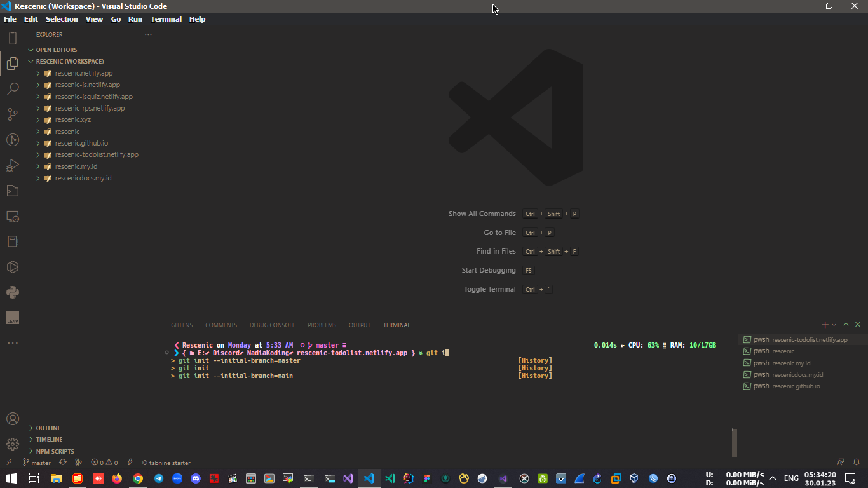The height and width of the screenshot is (488, 868).
Task: Create new terminal with plus icon
Action: (825, 325)
